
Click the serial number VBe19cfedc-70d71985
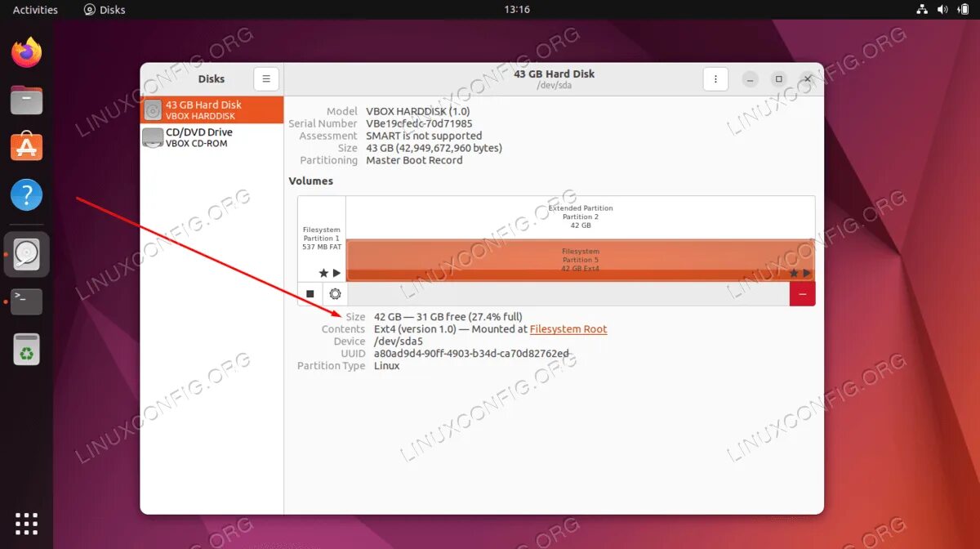419,123
